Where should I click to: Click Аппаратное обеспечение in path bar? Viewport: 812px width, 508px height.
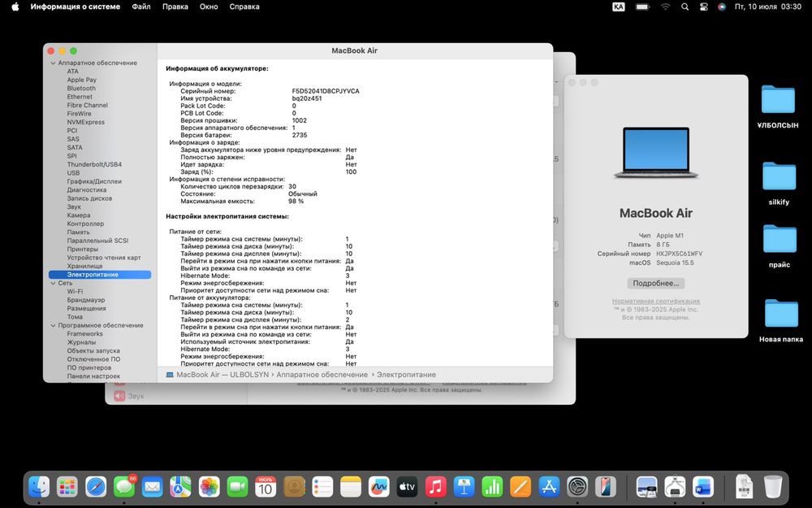point(322,374)
